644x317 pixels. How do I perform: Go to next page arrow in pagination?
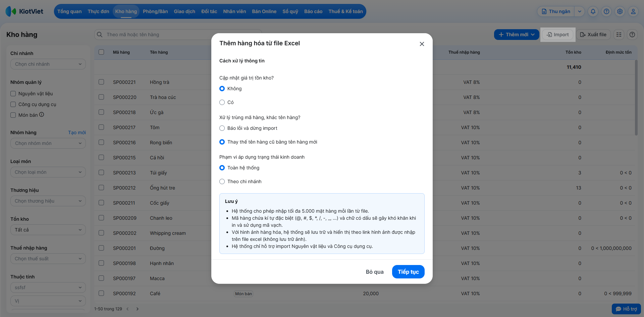click(137, 309)
